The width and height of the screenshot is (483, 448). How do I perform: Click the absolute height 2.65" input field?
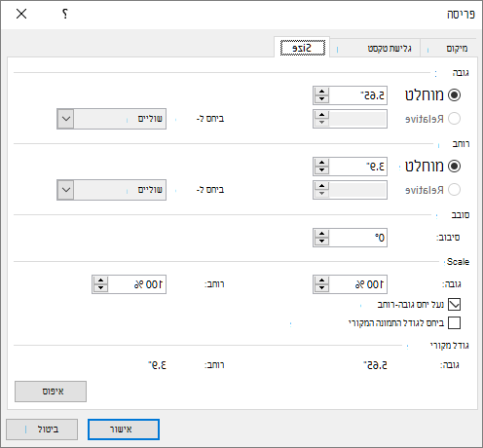pyautogui.click(x=357, y=95)
